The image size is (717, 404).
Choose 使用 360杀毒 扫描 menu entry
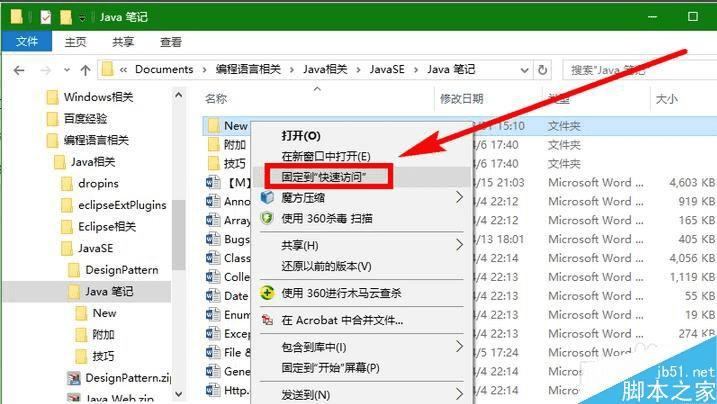click(x=326, y=218)
